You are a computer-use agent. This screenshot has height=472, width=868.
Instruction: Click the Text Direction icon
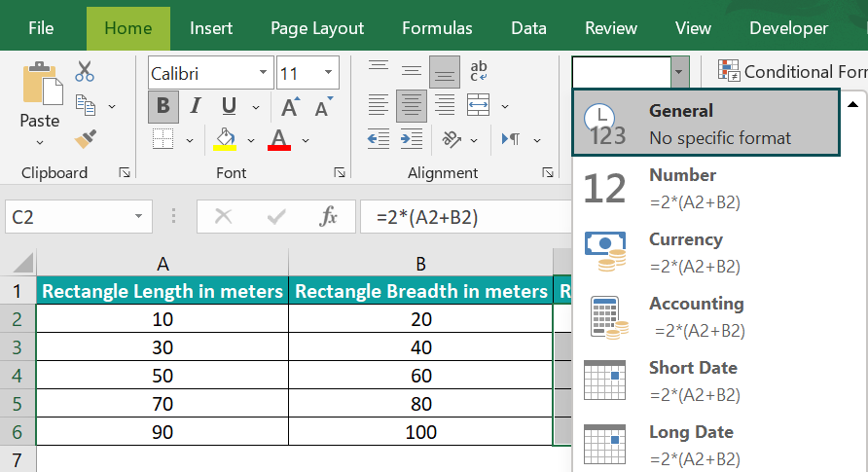tap(511, 139)
